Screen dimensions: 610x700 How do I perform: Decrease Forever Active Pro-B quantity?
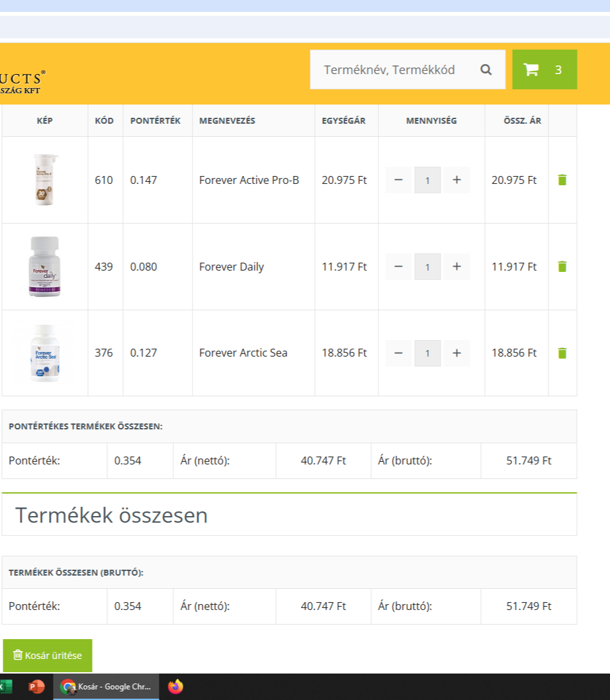click(398, 180)
